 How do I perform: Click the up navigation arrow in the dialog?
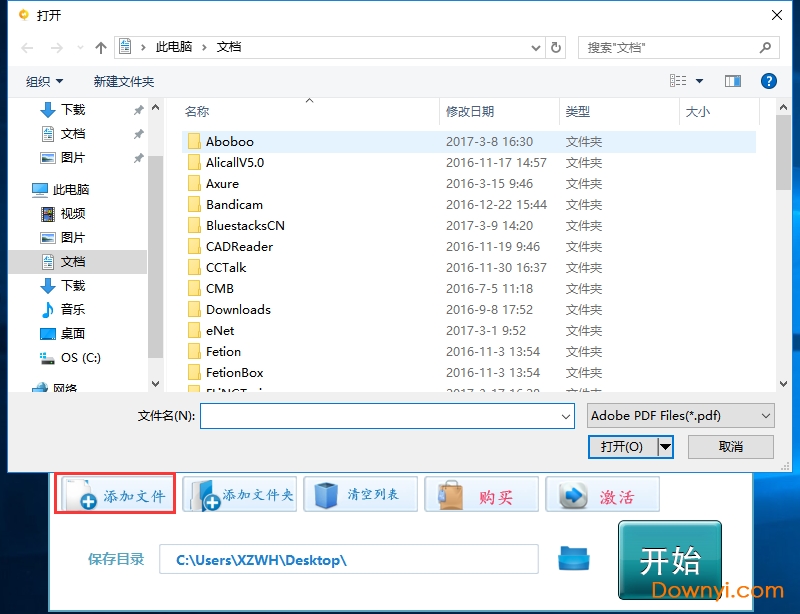coord(101,46)
